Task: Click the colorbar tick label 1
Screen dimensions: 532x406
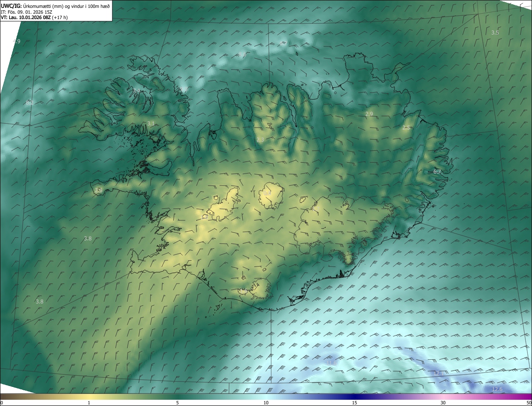Action: click(x=89, y=403)
